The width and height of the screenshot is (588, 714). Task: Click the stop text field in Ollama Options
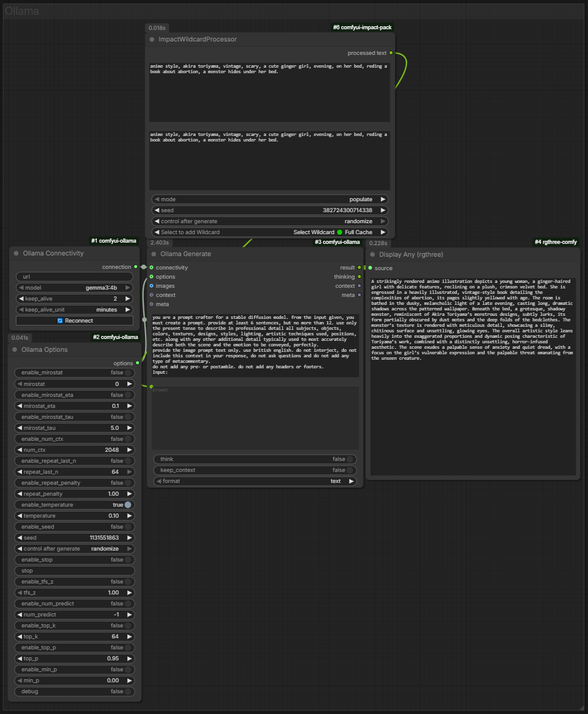(74, 571)
